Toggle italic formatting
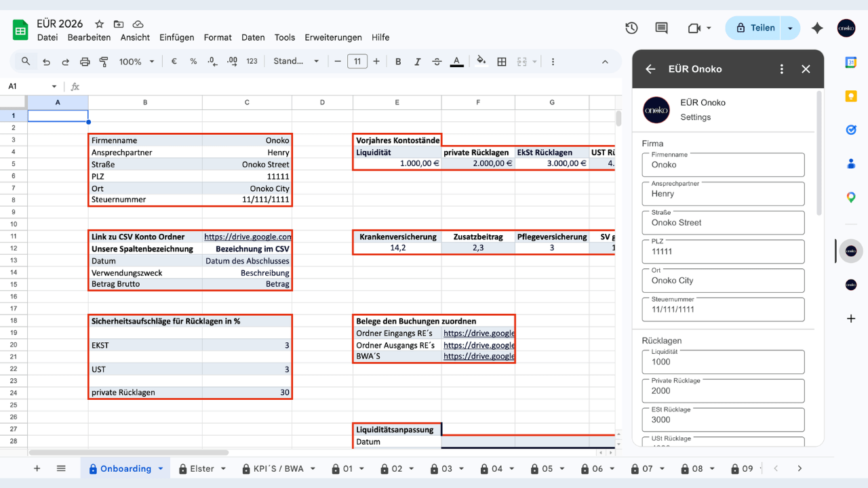This screenshot has height=488, width=868. [417, 62]
